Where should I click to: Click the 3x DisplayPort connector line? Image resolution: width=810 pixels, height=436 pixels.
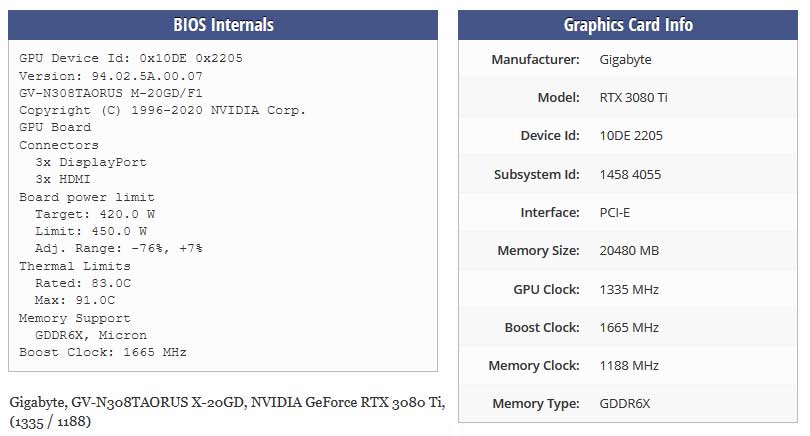91,162
